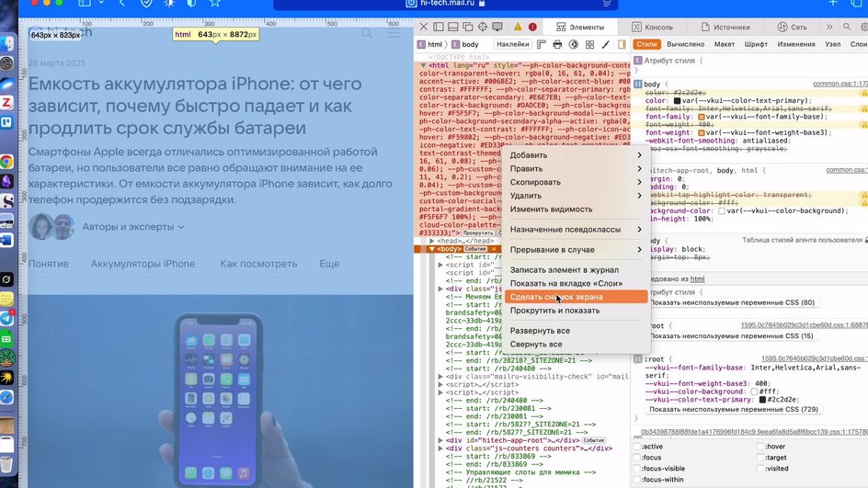The width and height of the screenshot is (868, 488).
Task: Enable the :target pseudo-class checkbox
Action: click(760, 458)
